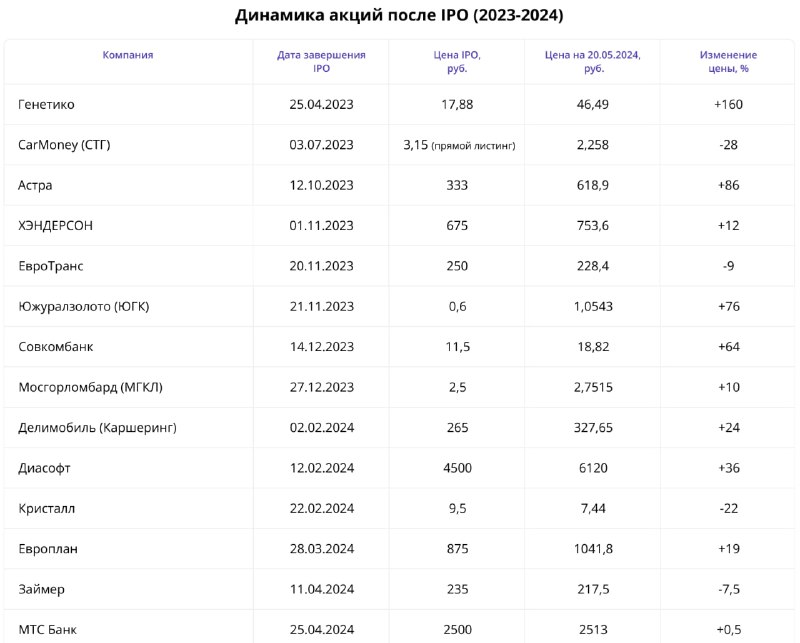Screen dimensions: 800x643
Task: Click the IPO price '4500'
Action: [x=457, y=468]
